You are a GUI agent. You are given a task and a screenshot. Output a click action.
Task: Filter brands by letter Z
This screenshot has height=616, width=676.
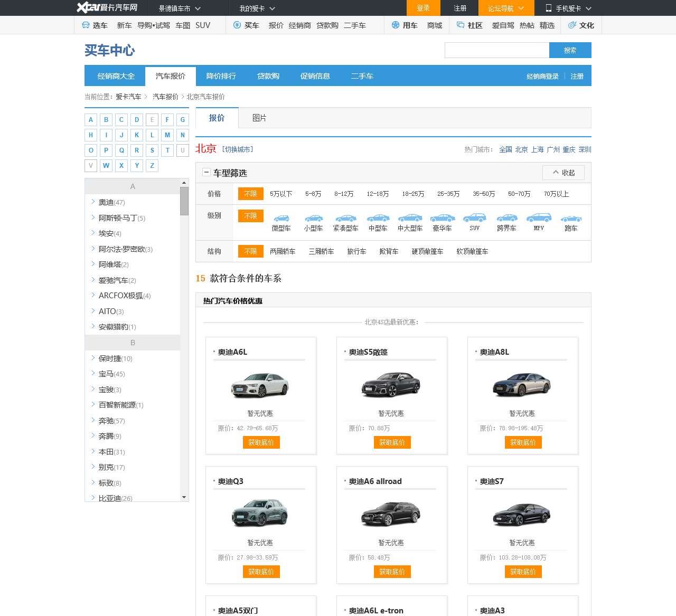click(152, 166)
